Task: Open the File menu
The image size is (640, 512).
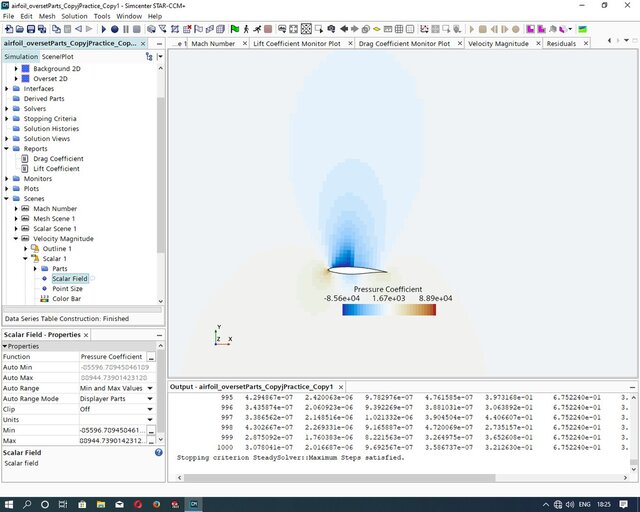Action: click(x=8, y=16)
